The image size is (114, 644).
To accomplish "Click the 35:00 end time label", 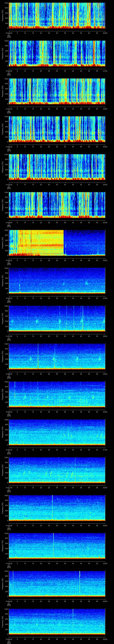I will click(x=105, y=223).
